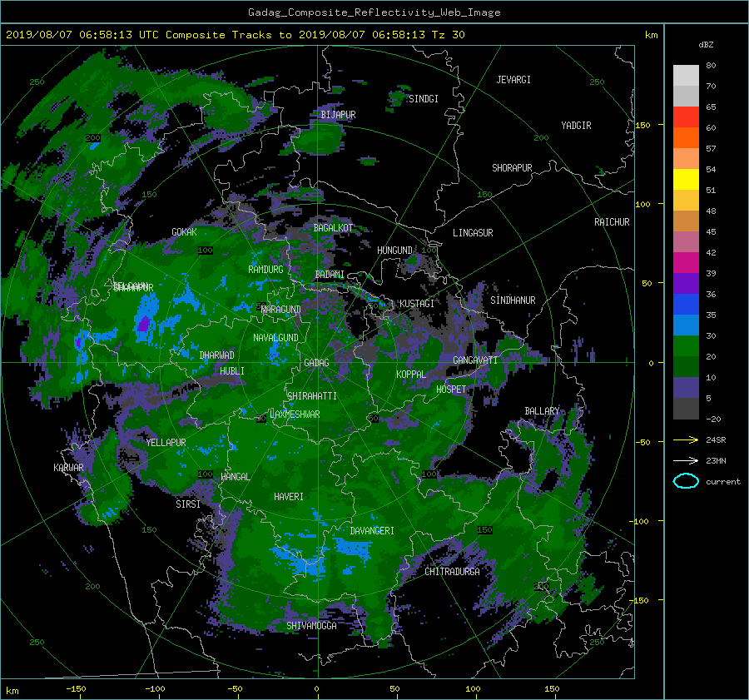This screenshot has width=749, height=700.
Task: Select the purple 39-36 dBZ legend swatch
Action: (686, 283)
